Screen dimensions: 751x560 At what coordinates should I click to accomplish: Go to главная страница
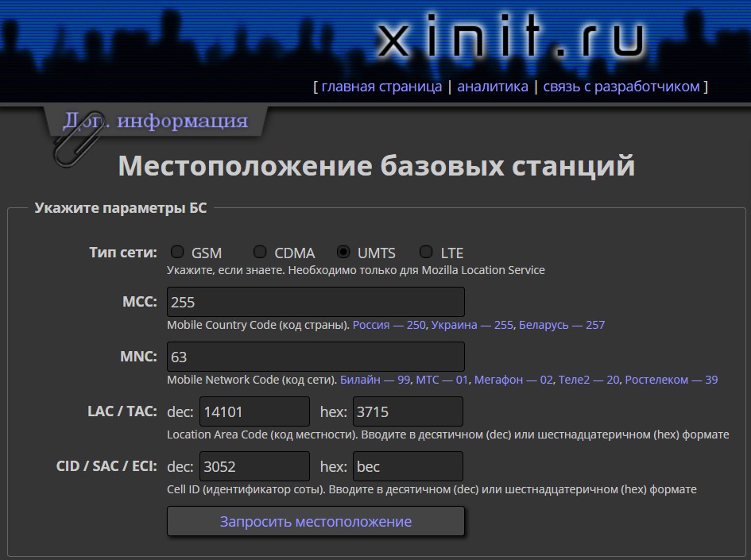pos(381,87)
